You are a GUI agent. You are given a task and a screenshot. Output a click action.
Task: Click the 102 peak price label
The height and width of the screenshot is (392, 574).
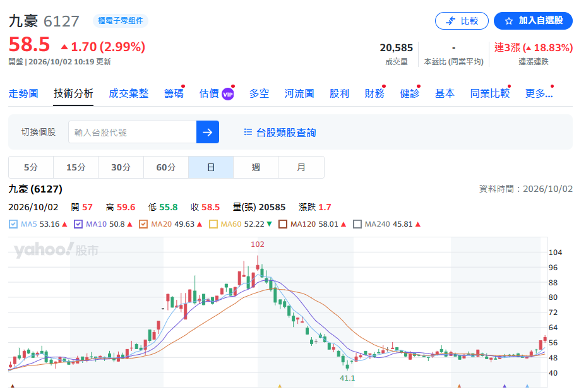pyautogui.click(x=258, y=244)
